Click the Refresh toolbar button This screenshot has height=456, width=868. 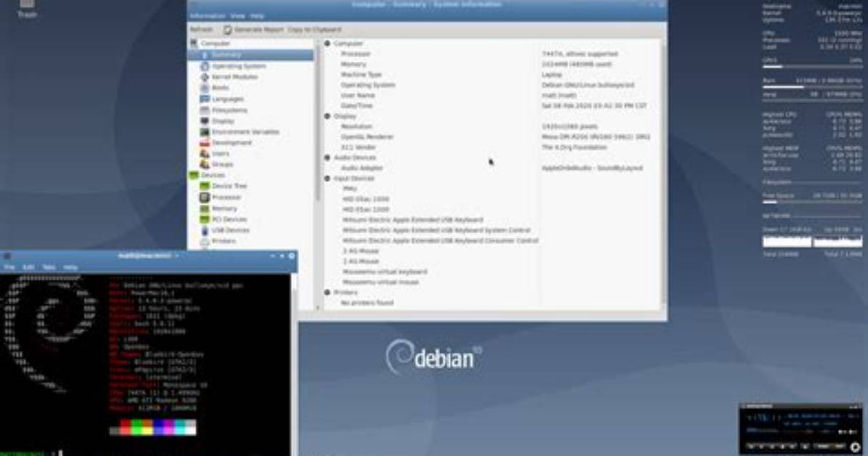click(x=202, y=30)
